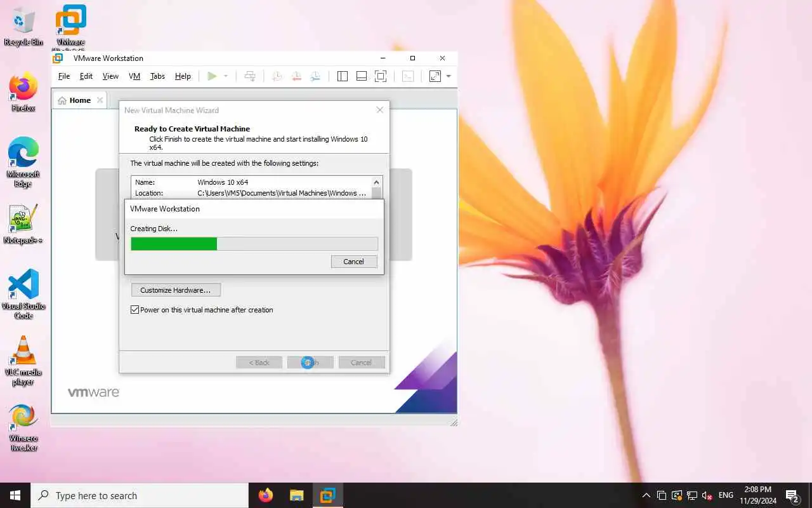The width and height of the screenshot is (812, 508).
Task: Click the stretch guest view icon
Action: pyautogui.click(x=435, y=76)
